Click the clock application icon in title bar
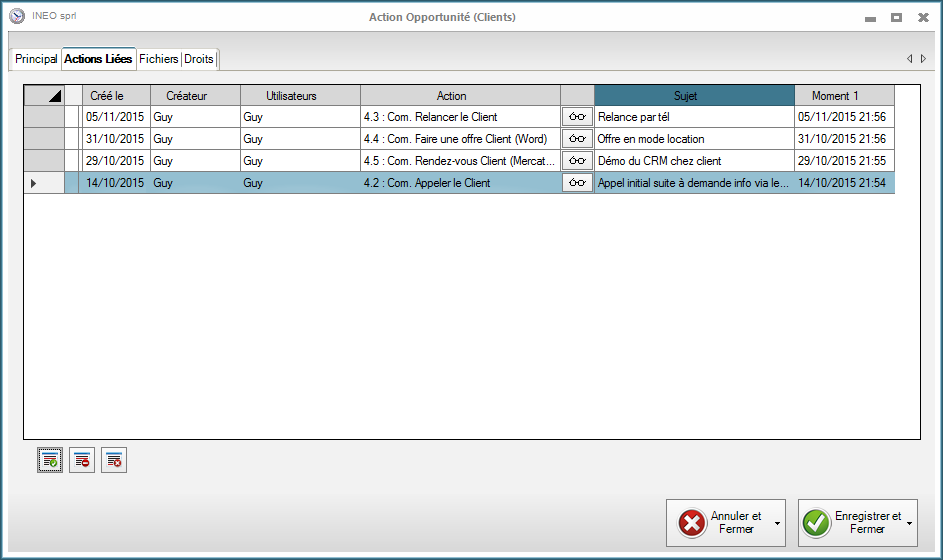This screenshot has width=943, height=560. [x=16, y=17]
